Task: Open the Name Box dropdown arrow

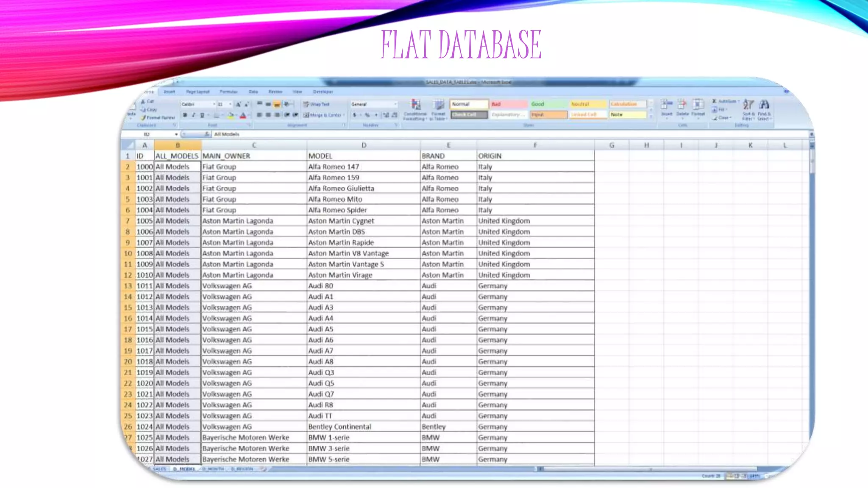Action: tap(176, 134)
